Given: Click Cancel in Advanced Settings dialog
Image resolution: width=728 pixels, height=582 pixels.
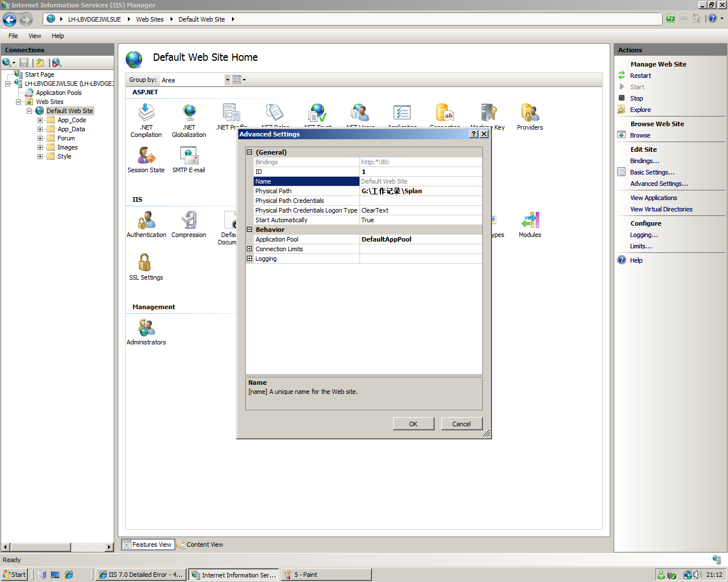Looking at the screenshot, I should click(x=461, y=424).
